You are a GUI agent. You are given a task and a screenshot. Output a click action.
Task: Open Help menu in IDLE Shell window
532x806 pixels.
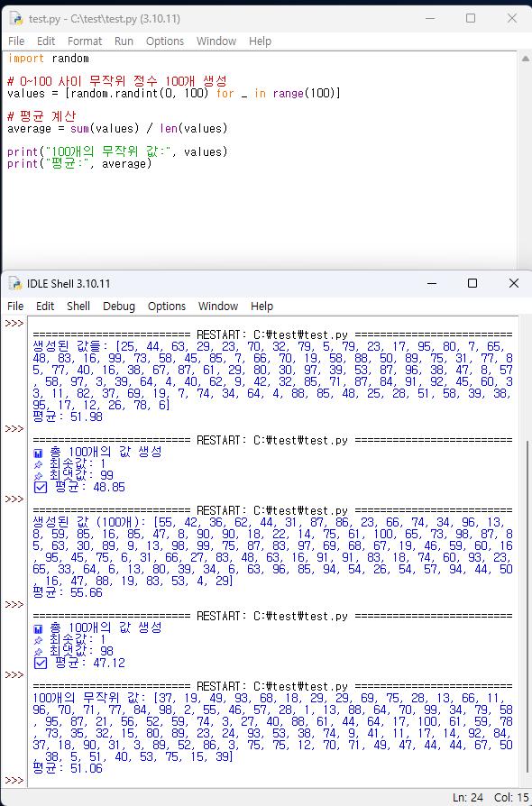point(261,307)
